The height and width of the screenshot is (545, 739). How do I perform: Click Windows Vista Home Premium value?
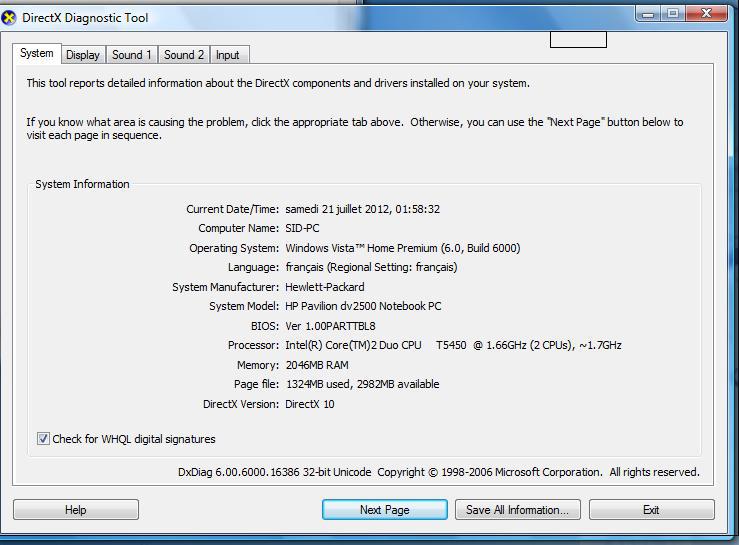402,248
